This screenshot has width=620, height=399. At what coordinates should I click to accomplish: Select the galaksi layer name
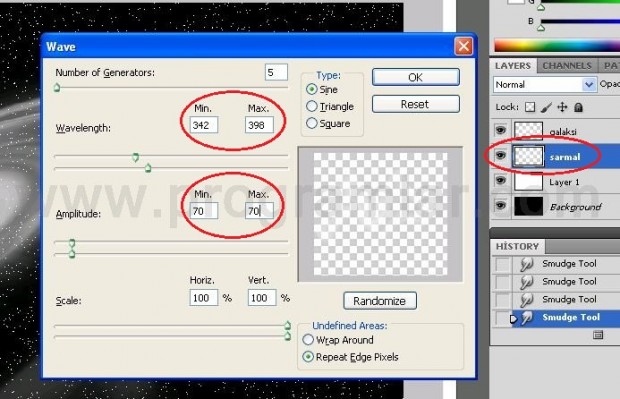click(563, 132)
